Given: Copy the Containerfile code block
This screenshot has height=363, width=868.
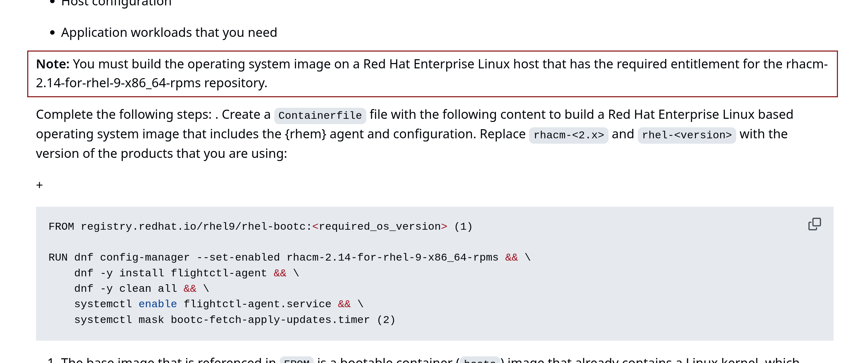Looking at the screenshot, I should click(x=814, y=224).
